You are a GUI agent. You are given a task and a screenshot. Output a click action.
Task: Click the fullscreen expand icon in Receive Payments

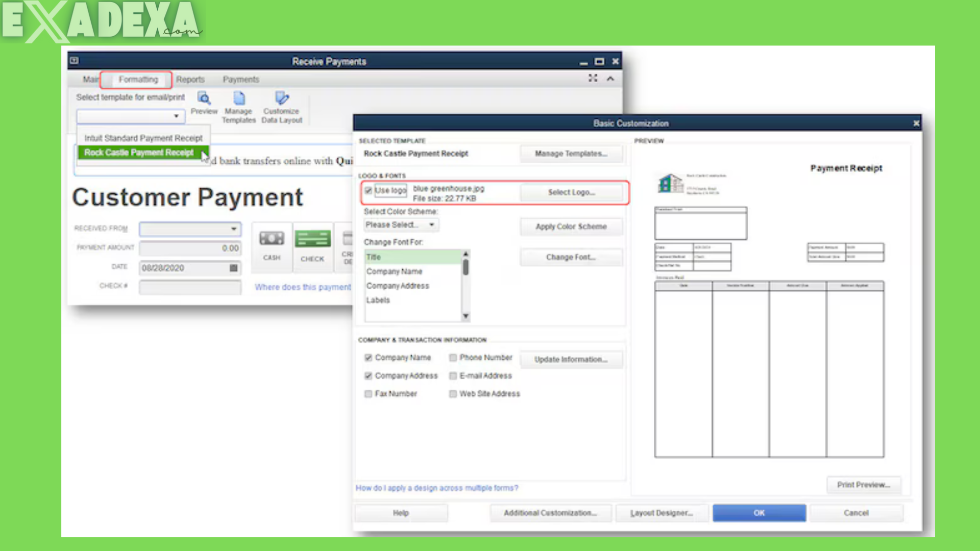coord(592,79)
